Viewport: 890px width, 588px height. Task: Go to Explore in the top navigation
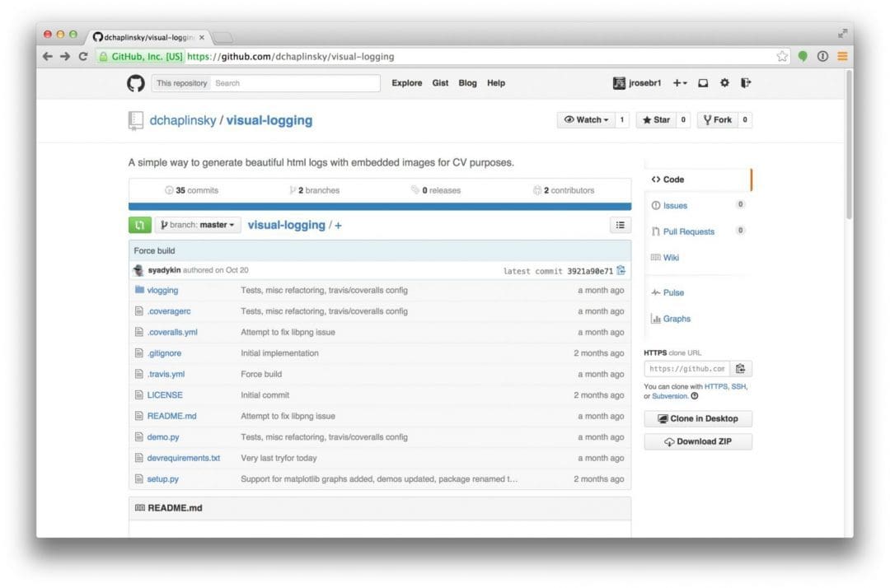[406, 83]
